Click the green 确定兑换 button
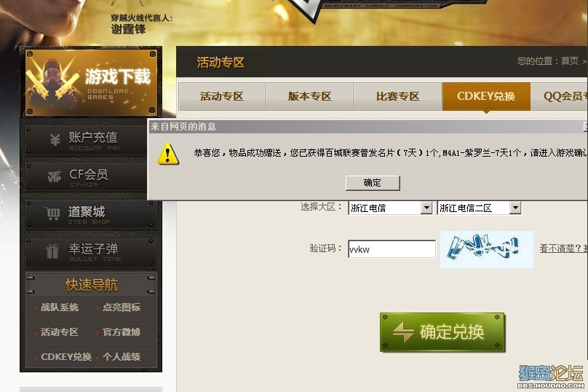Viewport: 588px width, 392px height. click(x=442, y=332)
